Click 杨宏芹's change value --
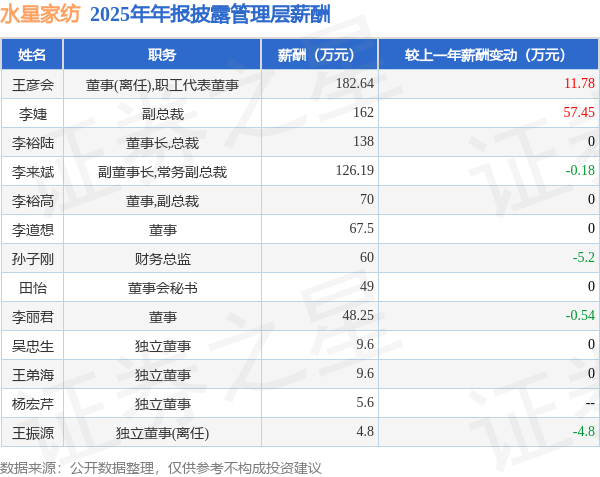 590,403
